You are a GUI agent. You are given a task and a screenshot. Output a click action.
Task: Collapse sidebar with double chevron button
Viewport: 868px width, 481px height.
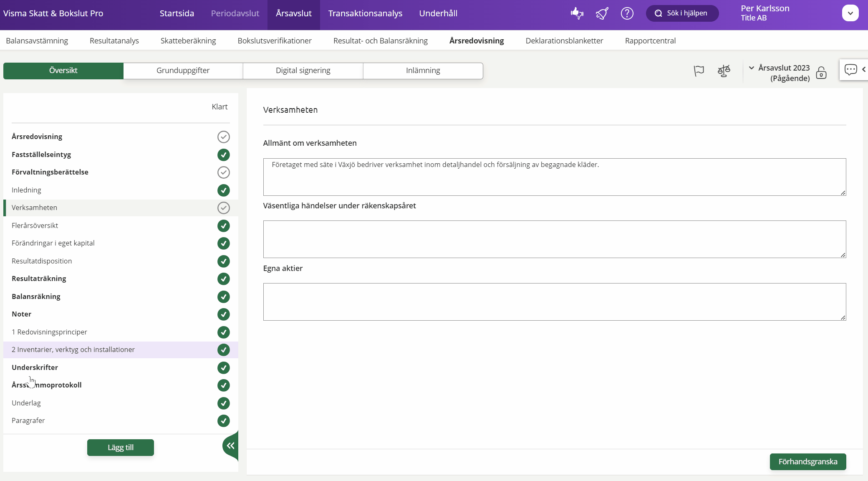[230, 446]
